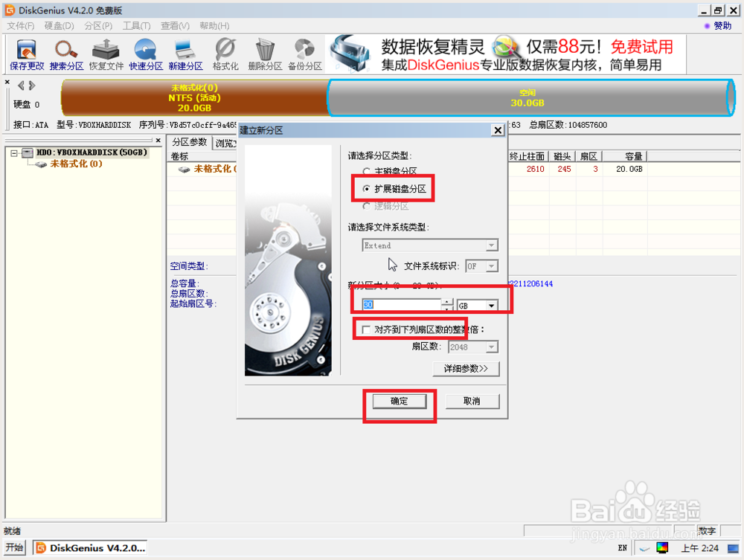The height and width of the screenshot is (560, 744).
Task: Open the Partition (分区) menu
Action: click(98, 25)
